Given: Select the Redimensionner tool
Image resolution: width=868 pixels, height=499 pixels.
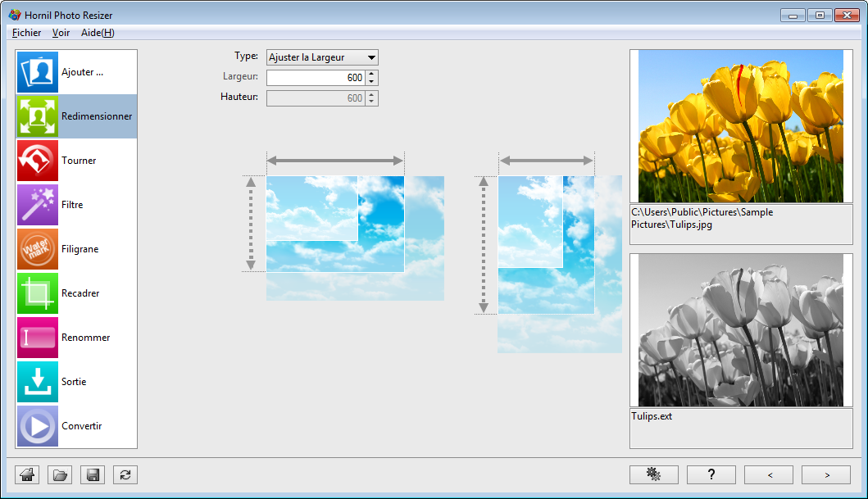Looking at the screenshot, I should tap(75, 116).
